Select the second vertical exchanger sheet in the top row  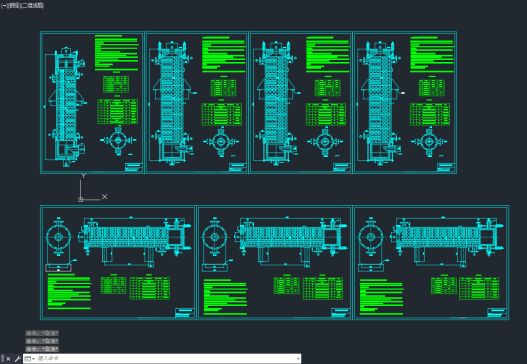pyautogui.click(x=197, y=103)
